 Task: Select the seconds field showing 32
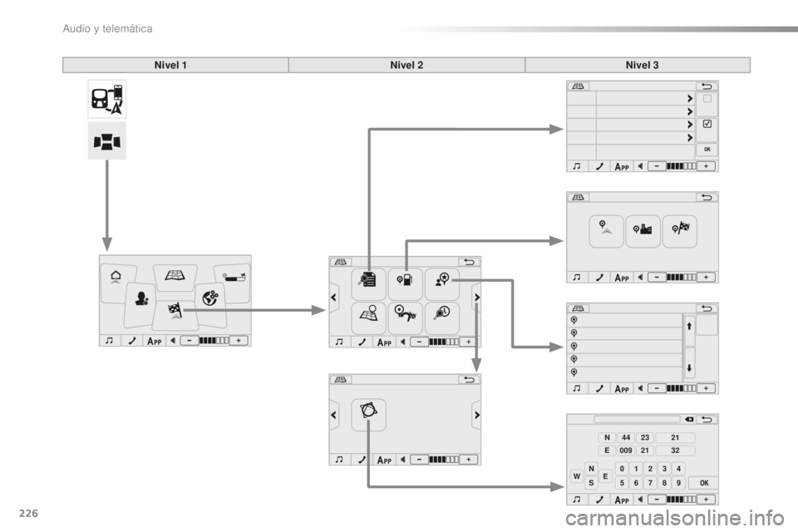(675, 451)
